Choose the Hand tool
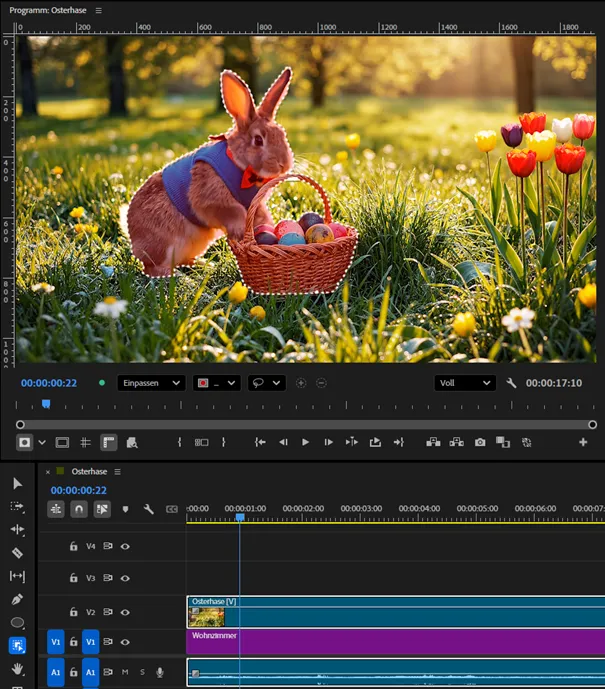The height and width of the screenshot is (689, 605). pos(17,668)
